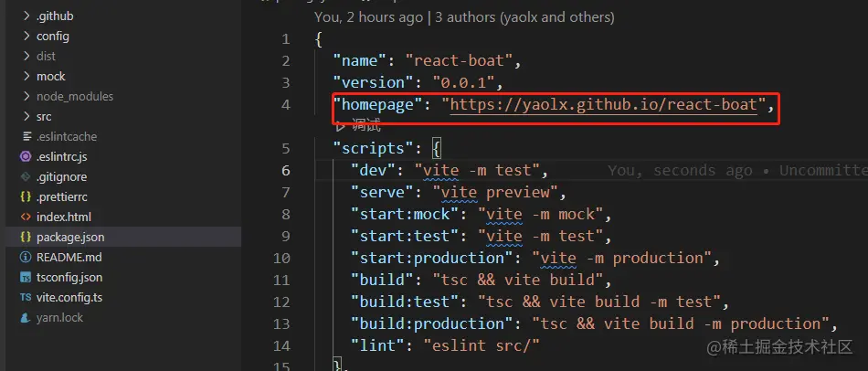Screen dimensions: 868x371
Task: Click line number 13 in the gutter
Action: coord(281,323)
